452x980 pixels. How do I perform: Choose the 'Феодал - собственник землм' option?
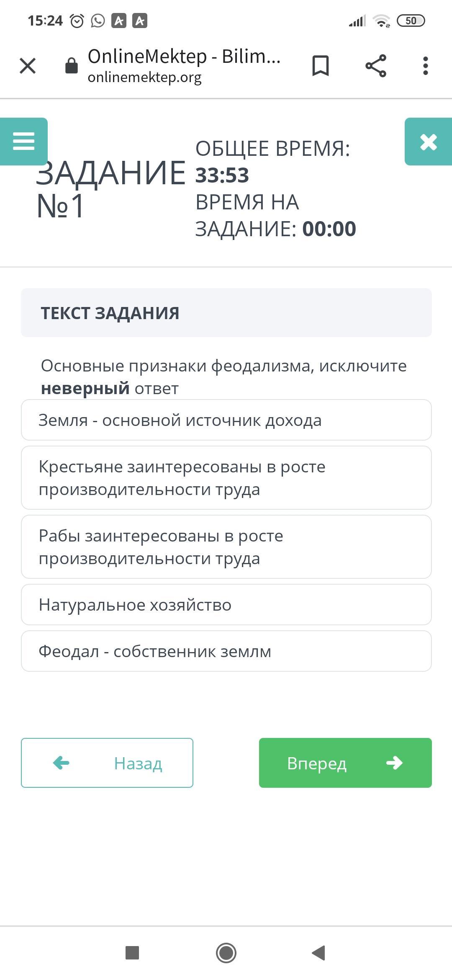(x=226, y=651)
